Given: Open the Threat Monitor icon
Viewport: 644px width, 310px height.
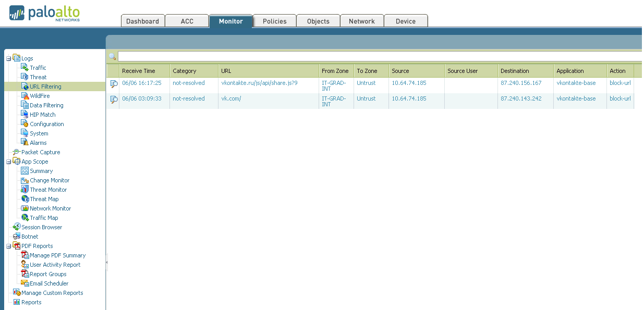Looking at the screenshot, I should click(25, 189).
